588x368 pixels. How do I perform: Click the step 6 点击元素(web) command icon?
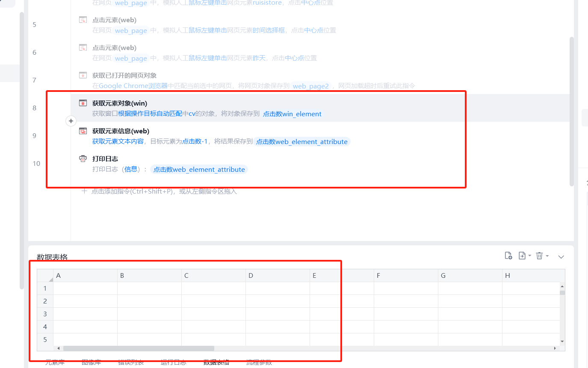[x=83, y=47]
